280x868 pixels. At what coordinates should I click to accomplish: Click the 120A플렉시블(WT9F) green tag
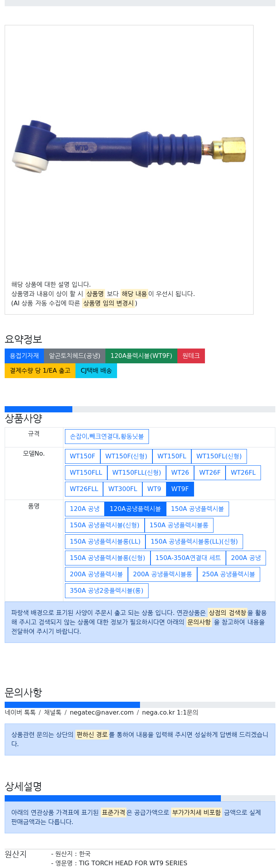(x=141, y=356)
